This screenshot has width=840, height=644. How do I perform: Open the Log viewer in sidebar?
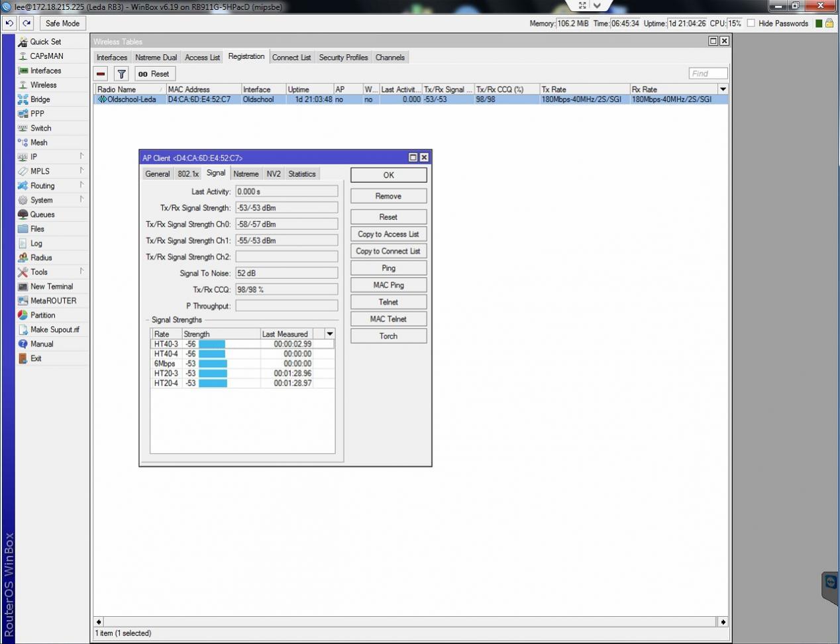click(x=36, y=243)
